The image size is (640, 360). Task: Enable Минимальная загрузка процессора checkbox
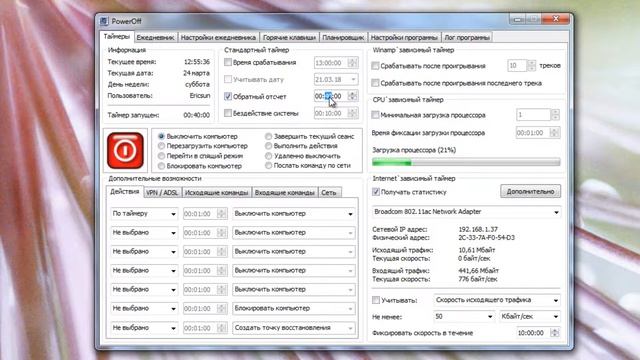pos(376,115)
